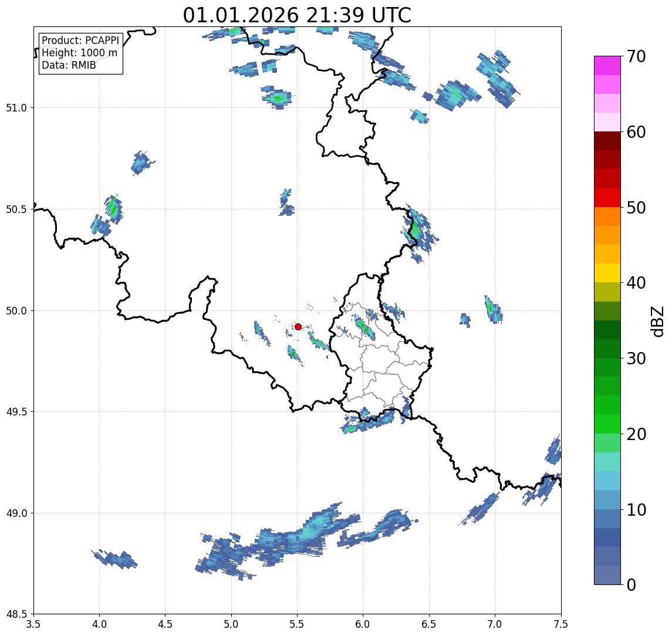Click the latitude axis label 50.0
672x636 pixels.
coord(16,311)
